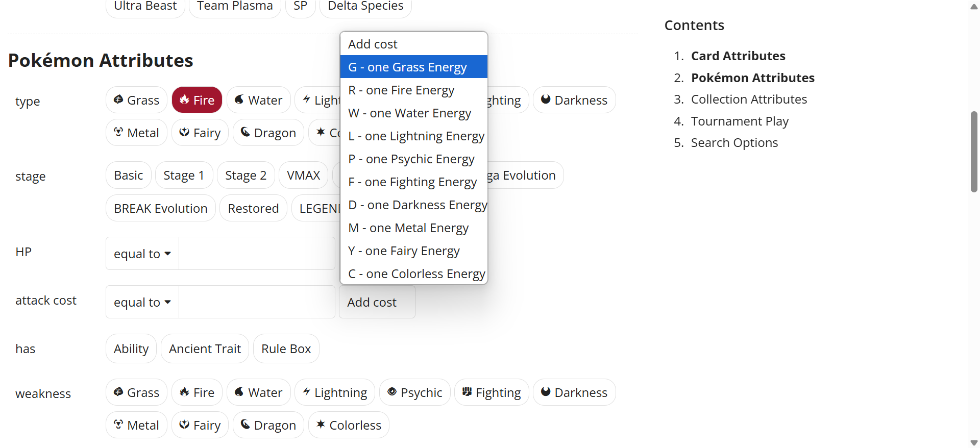980x448 pixels.
Task: Click the Dragon type icon
Action: click(246, 132)
